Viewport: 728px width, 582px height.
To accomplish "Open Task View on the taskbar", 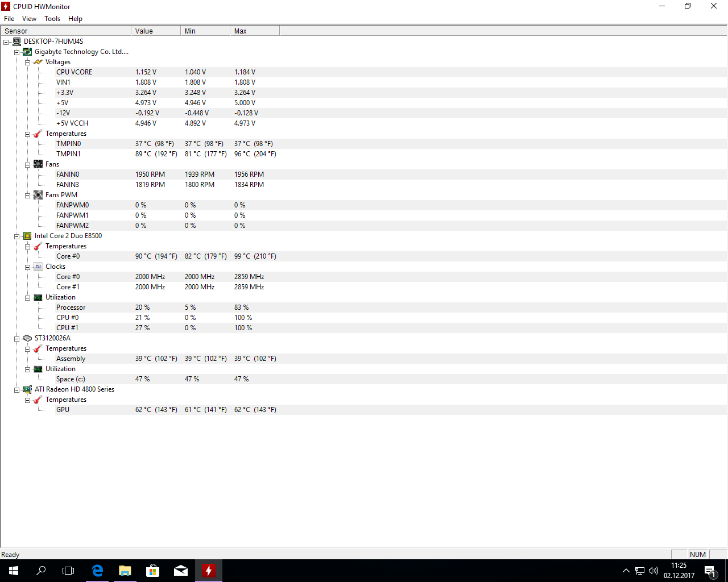I will click(x=68, y=571).
